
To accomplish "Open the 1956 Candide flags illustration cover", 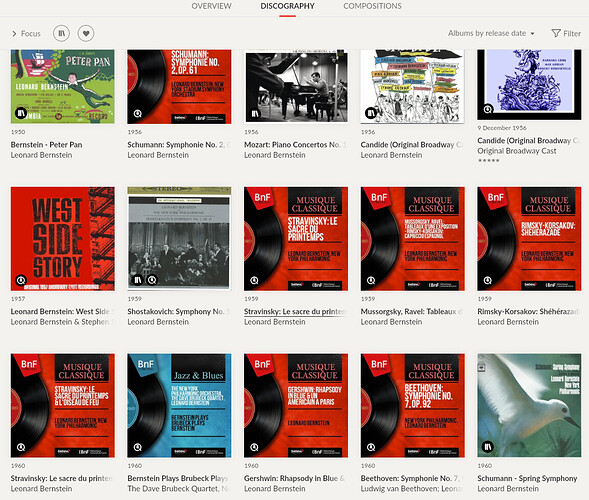I will [412, 86].
